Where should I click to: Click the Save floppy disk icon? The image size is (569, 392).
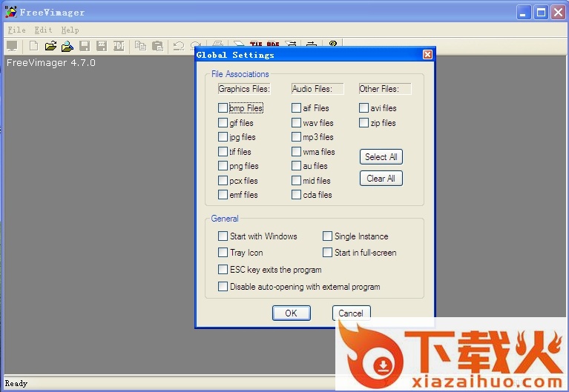[85, 46]
